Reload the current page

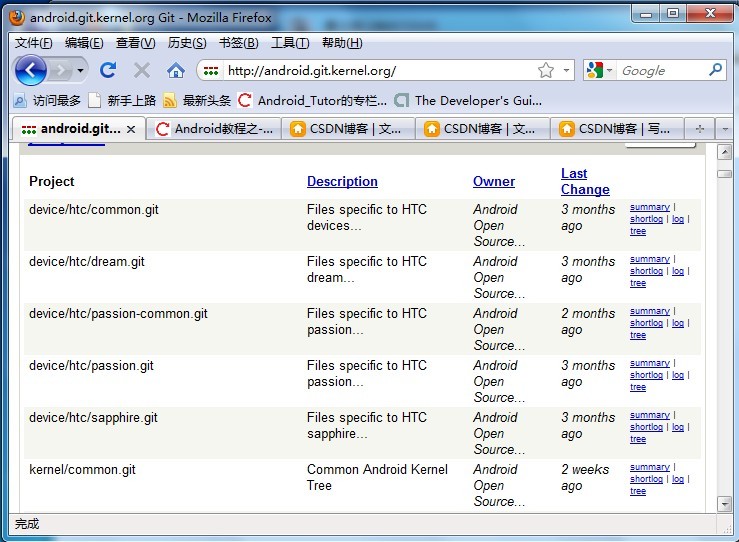pyautogui.click(x=108, y=70)
